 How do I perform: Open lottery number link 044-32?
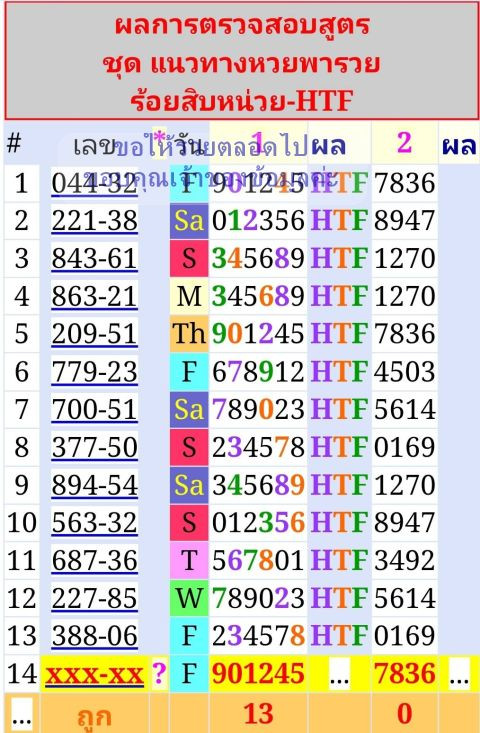(x=94, y=183)
